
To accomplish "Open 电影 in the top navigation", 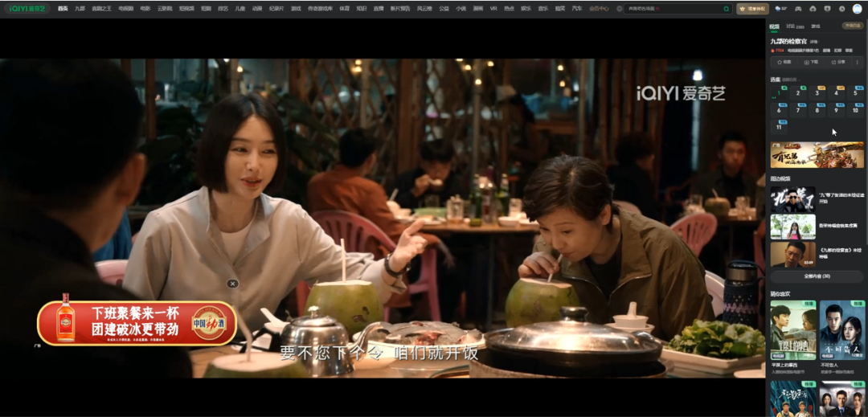I will coord(145,9).
